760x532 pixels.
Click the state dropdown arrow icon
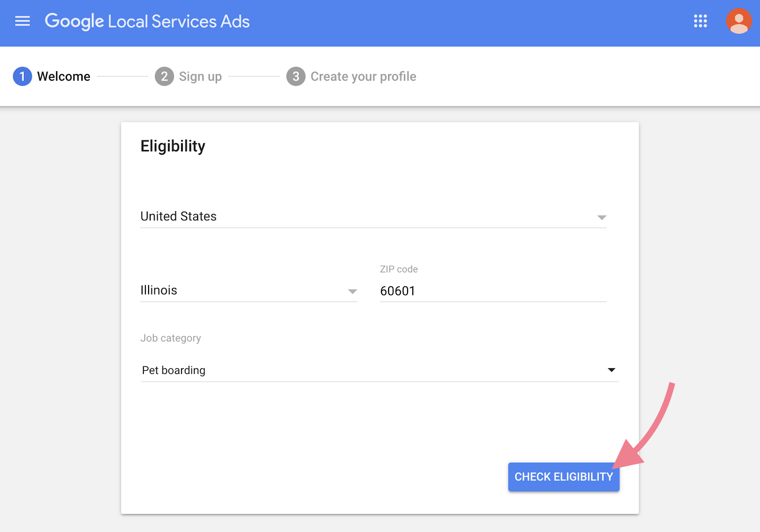pos(352,291)
